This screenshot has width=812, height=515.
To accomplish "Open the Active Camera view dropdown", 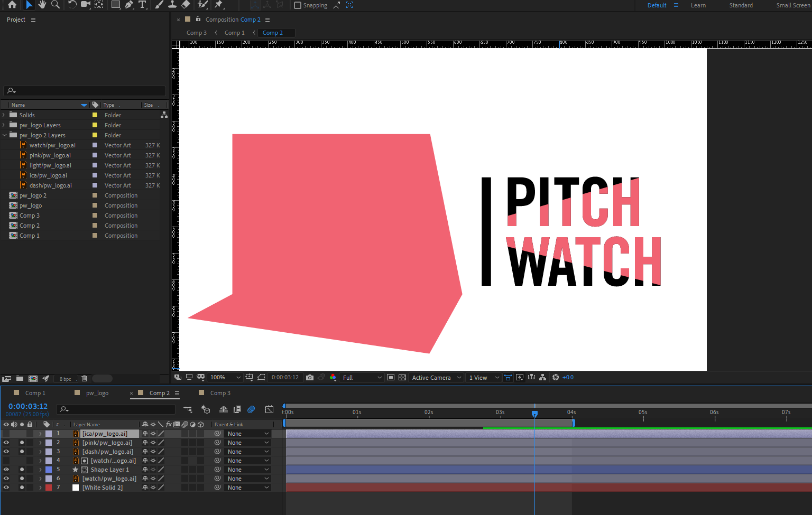I will [435, 377].
